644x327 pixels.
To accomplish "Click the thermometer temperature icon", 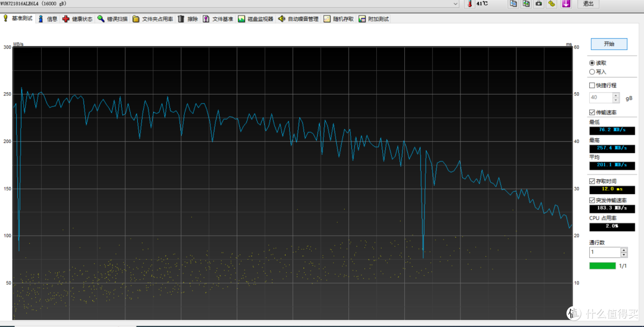I will click(470, 4).
